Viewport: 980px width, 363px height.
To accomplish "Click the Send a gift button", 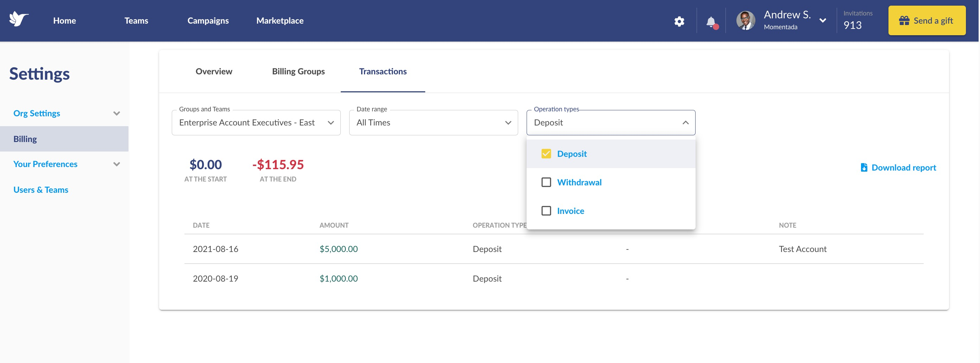I will point(926,20).
